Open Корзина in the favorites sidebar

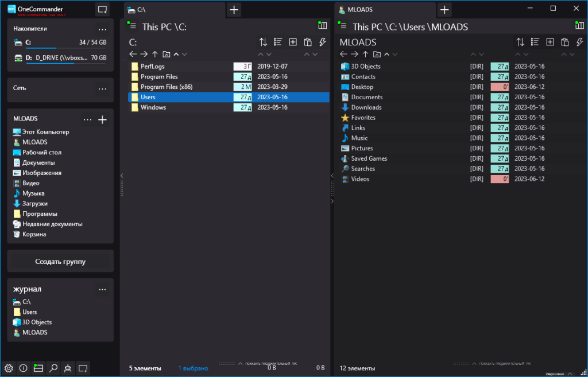[29, 234]
